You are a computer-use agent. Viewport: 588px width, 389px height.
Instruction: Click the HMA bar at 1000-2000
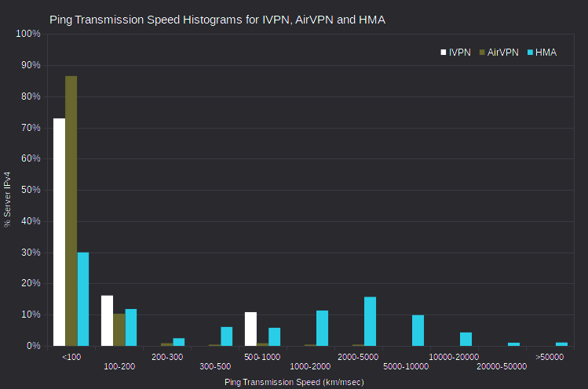[322, 329]
